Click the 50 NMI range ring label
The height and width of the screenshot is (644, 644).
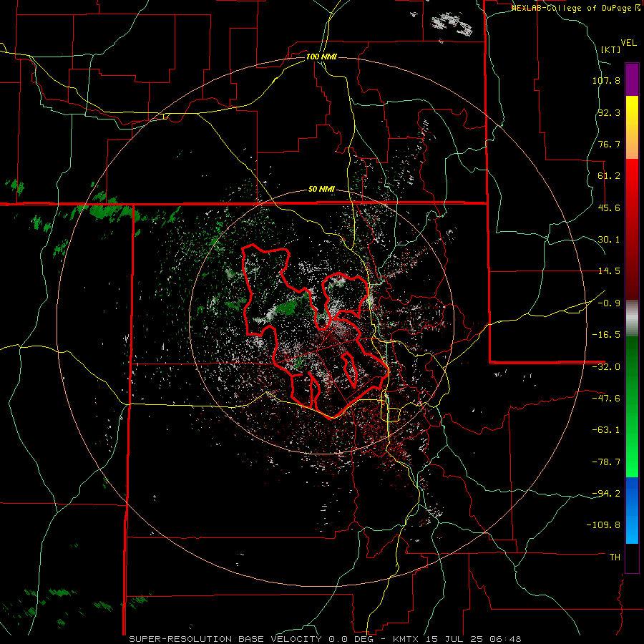pyautogui.click(x=321, y=189)
